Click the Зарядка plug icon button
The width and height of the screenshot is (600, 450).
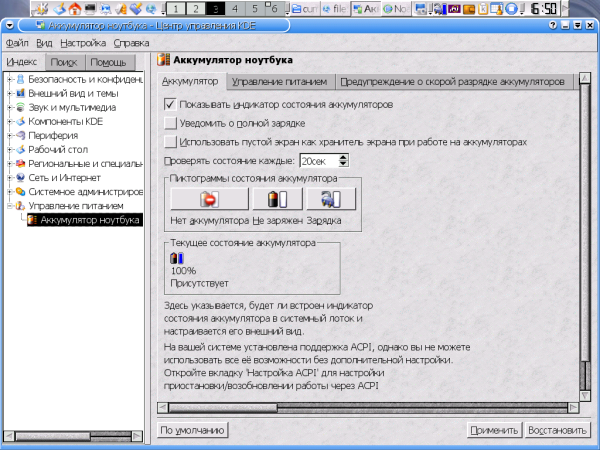tap(331, 199)
